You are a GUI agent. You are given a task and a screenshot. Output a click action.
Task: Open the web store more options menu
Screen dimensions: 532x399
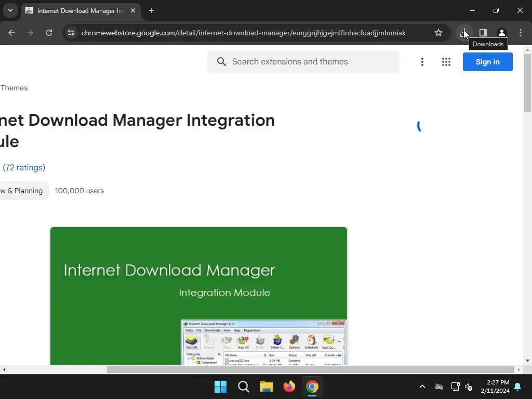(422, 62)
